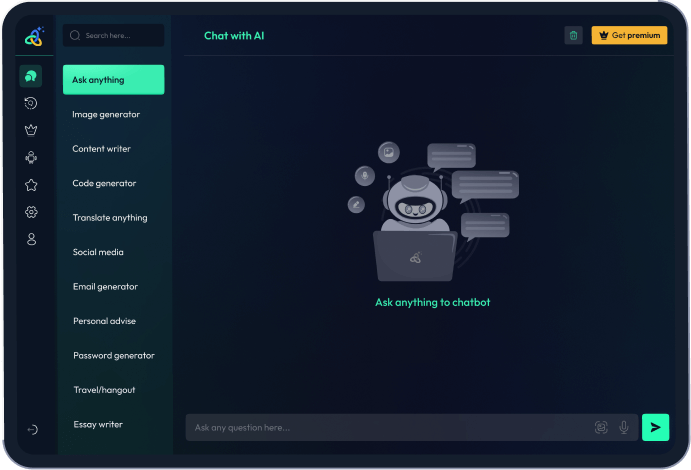The width and height of the screenshot is (691, 470).
Task: Select the Essay writer option
Action: point(98,425)
